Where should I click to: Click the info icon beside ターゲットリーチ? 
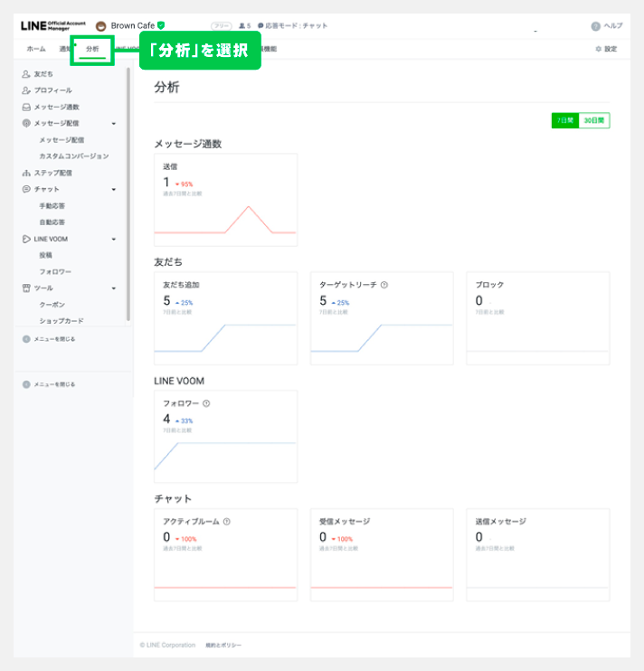384,285
